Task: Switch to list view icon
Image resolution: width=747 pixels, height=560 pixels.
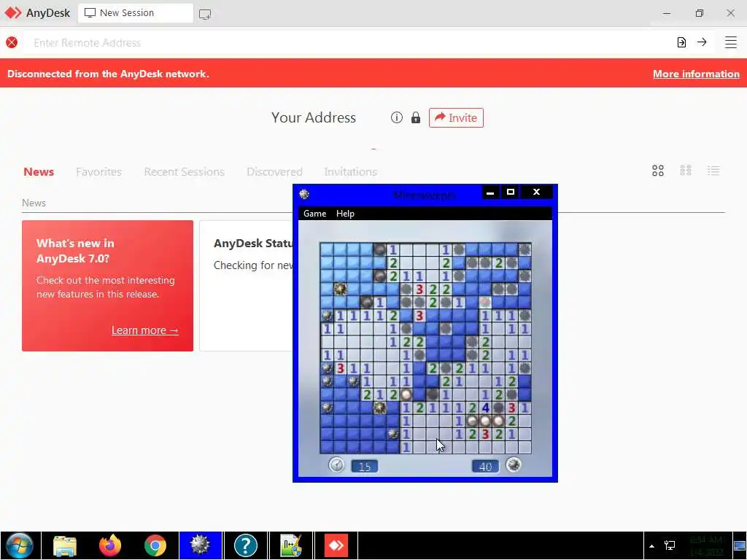Action: (713, 171)
